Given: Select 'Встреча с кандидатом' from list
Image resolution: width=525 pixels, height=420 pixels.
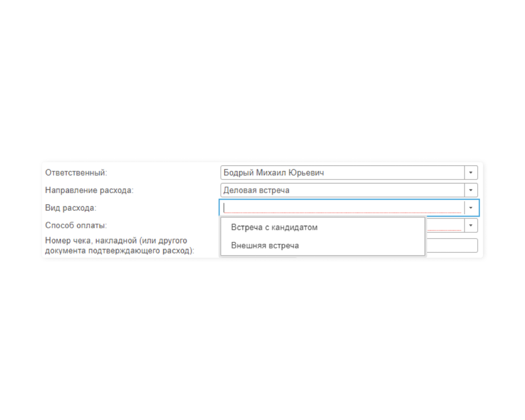Looking at the screenshot, I should 322,227.
